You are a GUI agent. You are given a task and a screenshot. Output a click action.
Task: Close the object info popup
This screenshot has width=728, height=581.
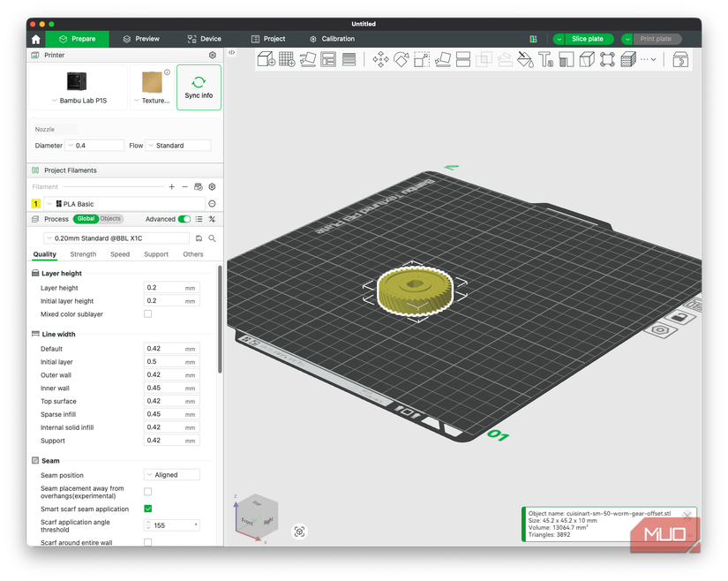click(x=687, y=516)
